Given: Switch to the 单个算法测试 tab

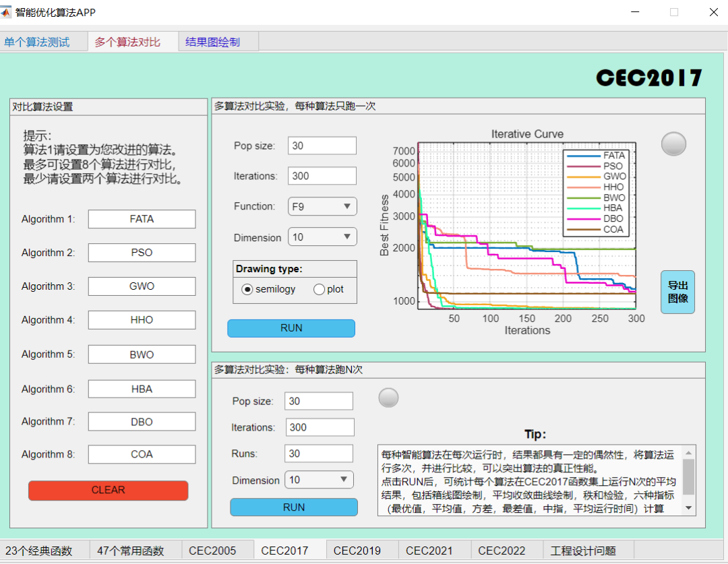Looking at the screenshot, I should point(37,41).
